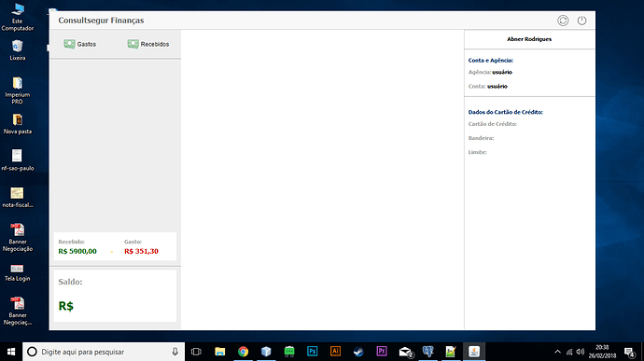The height and width of the screenshot is (361, 644).
Task: Open the volume control in the tray
Action: click(x=580, y=352)
